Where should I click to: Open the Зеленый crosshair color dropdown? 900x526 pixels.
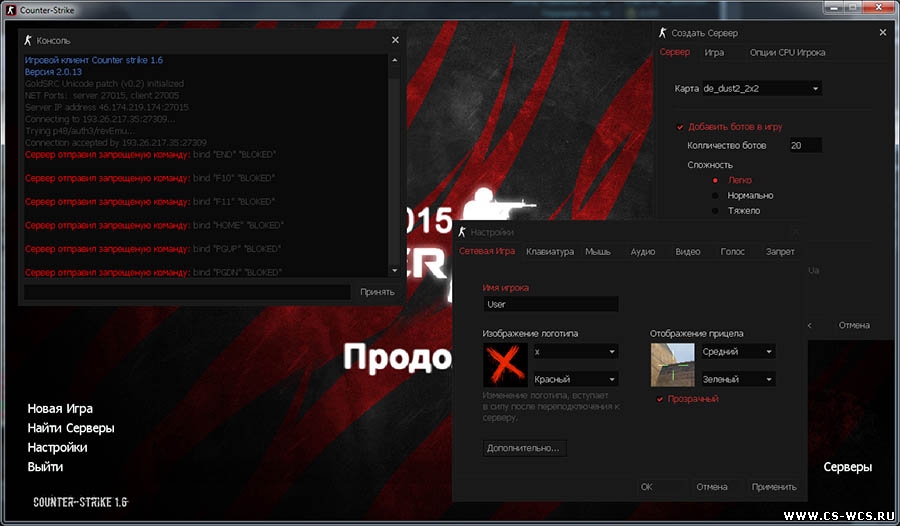[738, 379]
